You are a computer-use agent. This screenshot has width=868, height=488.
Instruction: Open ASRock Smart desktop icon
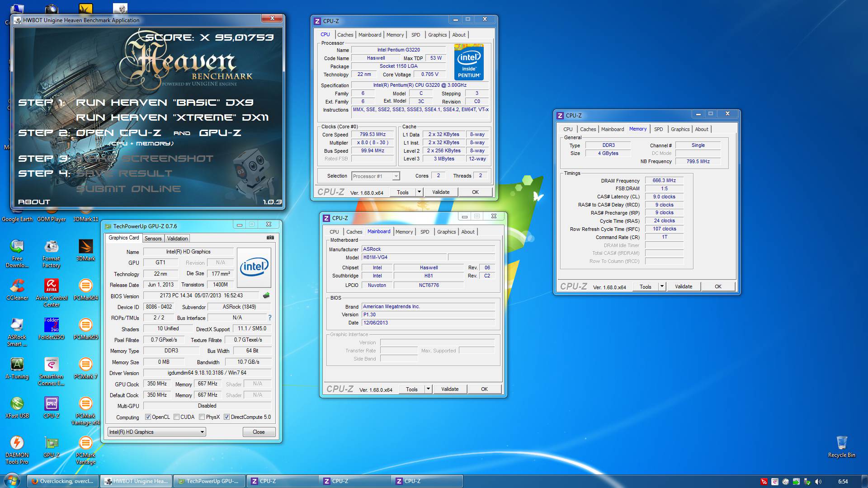pyautogui.click(x=17, y=332)
